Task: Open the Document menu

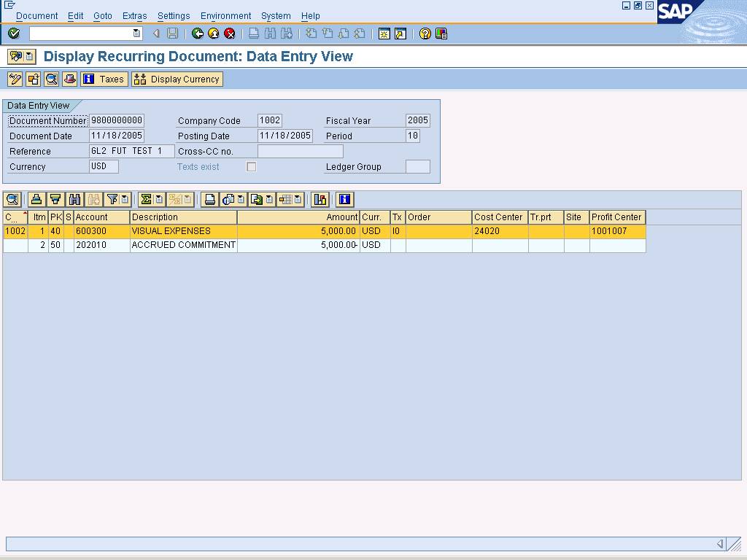Action: [36, 16]
